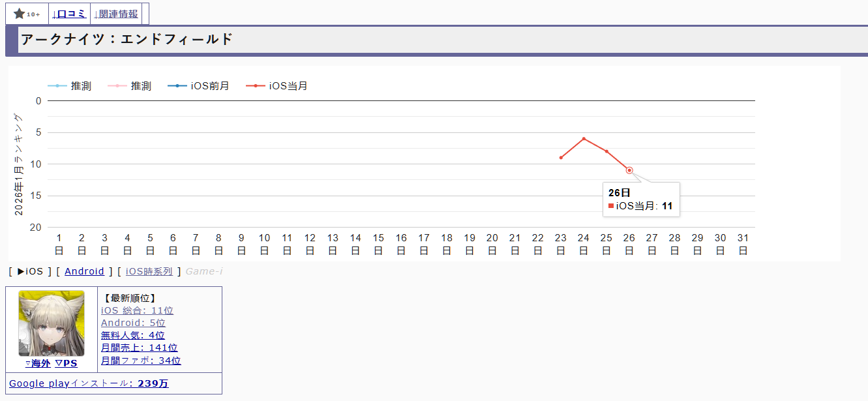The width and height of the screenshot is (868, 401).
Task: Select the 24日 peak data point
Action: (x=584, y=138)
